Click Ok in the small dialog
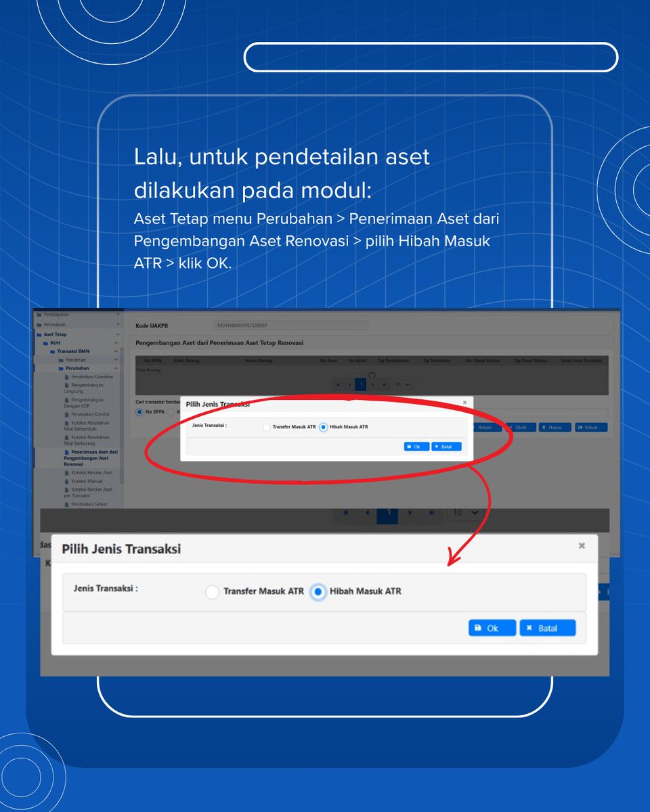Viewport: 650px width, 812px height. pyautogui.click(x=416, y=447)
